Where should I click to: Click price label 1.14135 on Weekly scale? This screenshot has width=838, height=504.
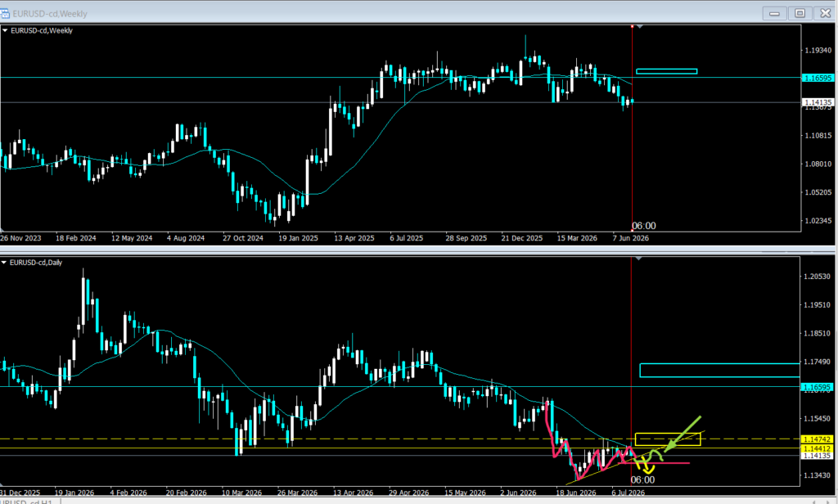tap(818, 102)
